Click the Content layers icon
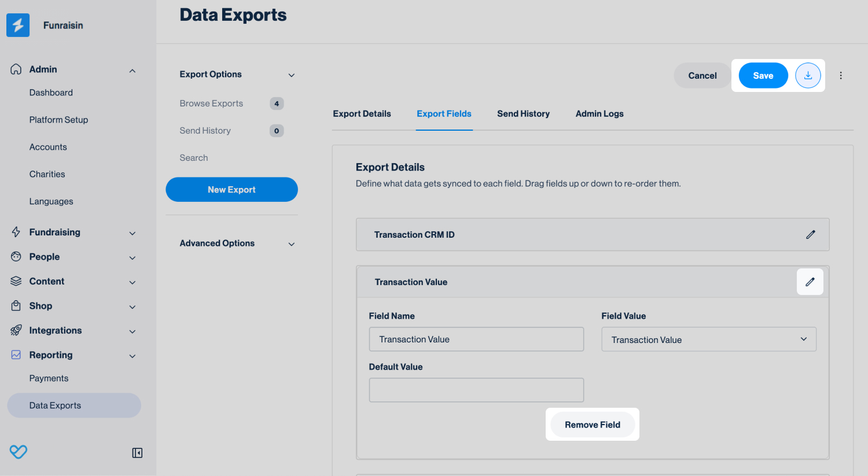 (x=16, y=281)
